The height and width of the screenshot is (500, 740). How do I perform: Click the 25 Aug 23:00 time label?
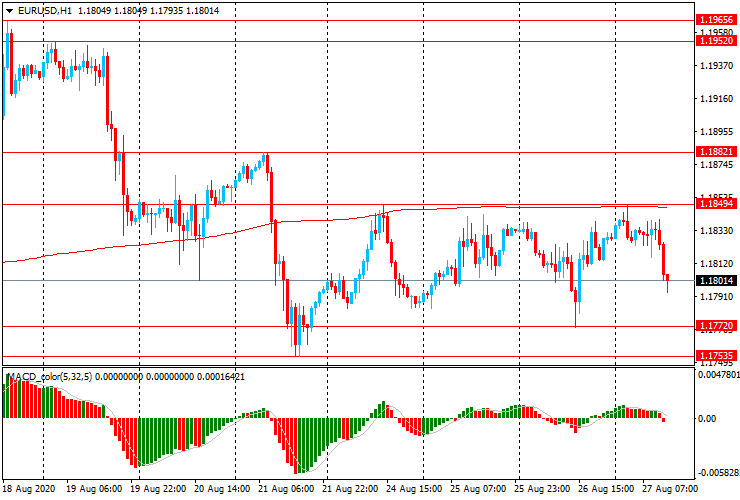tap(541, 490)
